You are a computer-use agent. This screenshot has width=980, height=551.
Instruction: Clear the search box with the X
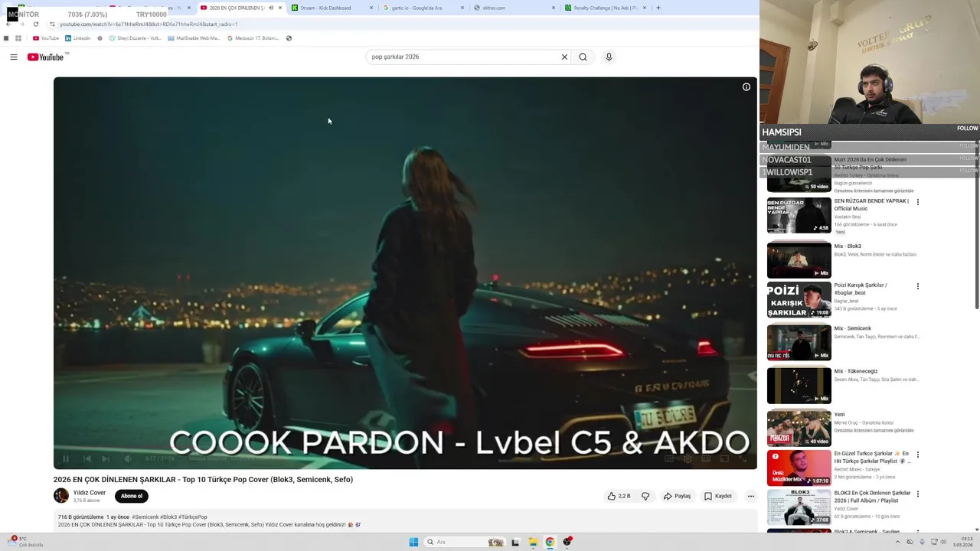564,57
